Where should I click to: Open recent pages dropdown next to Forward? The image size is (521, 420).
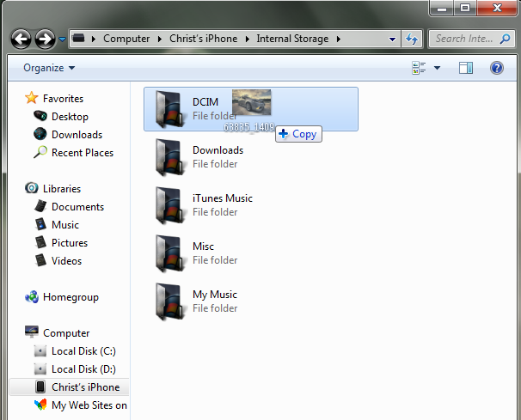coord(62,40)
